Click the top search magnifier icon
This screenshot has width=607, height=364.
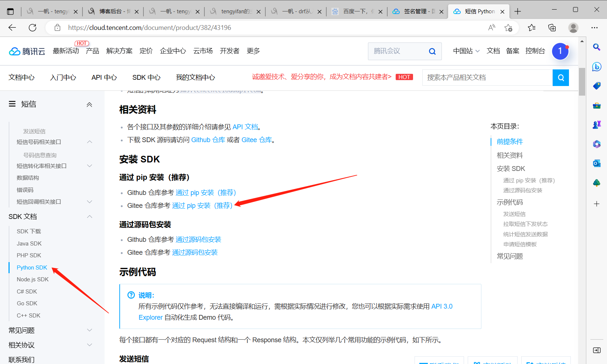[x=432, y=51]
